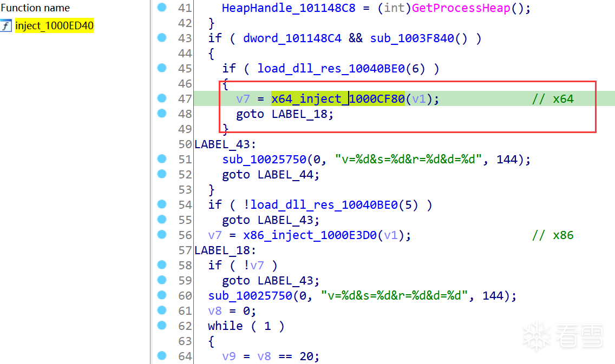Click line number 63 in gutter
Screen dimensions: 615x364
(x=185, y=341)
